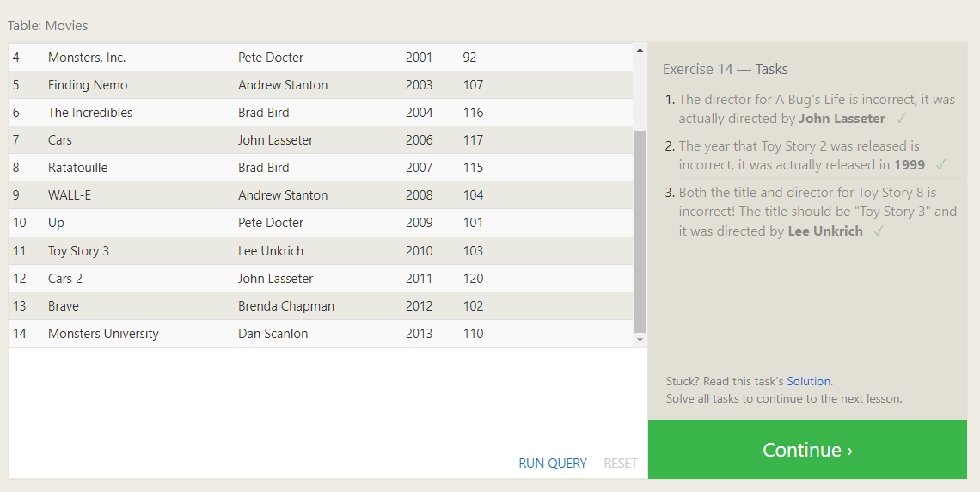
Task: Click the Exercise 14 — Tasks heading
Action: [725, 69]
